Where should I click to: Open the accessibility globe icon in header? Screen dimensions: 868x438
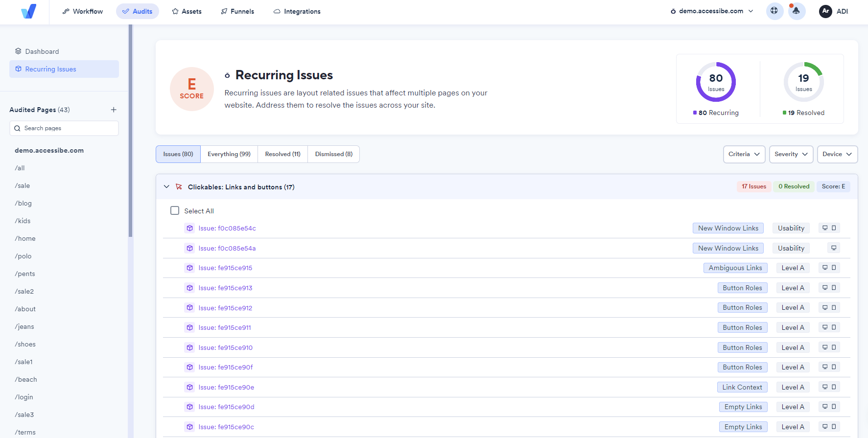click(x=774, y=11)
